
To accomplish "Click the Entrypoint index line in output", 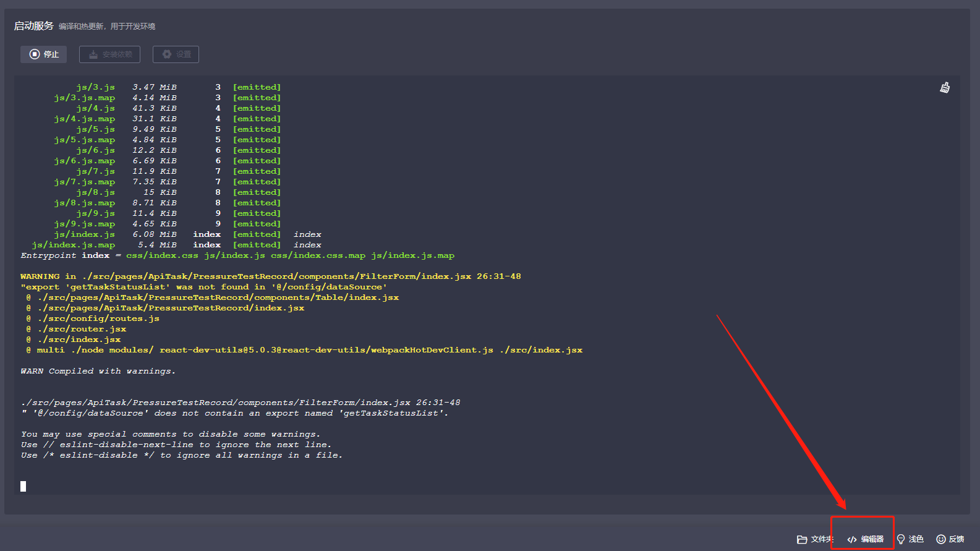I will tap(237, 255).
